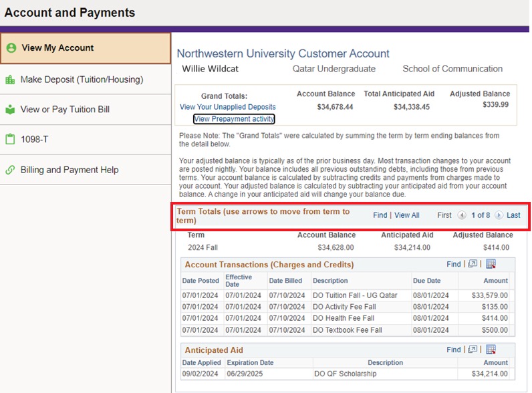Show previous term with left arrow

pyautogui.click(x=461, y=215)
